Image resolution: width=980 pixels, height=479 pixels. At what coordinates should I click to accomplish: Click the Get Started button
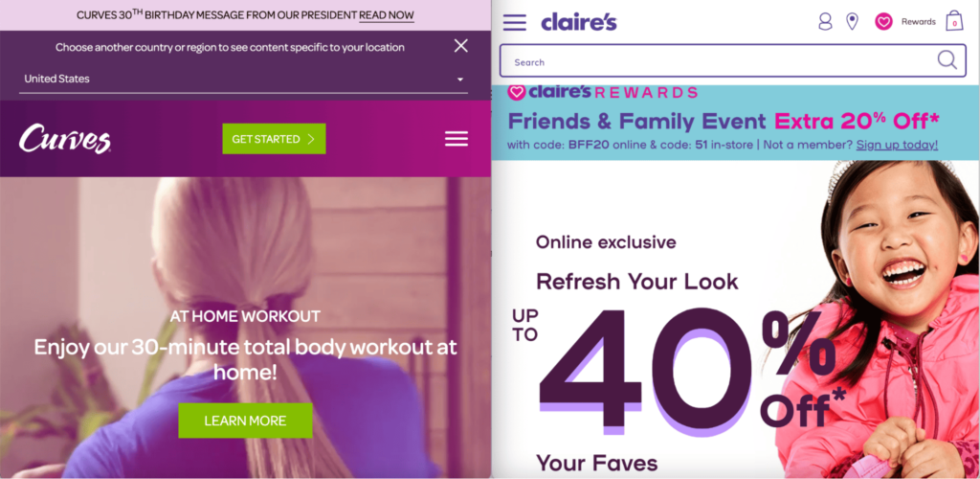tap(274, 139)
